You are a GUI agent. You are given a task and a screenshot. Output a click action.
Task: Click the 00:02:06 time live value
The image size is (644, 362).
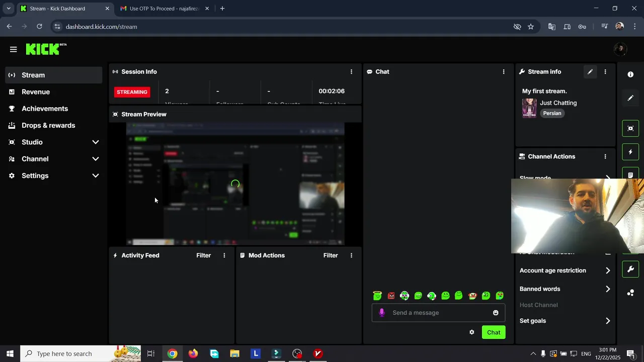point(332,91)
